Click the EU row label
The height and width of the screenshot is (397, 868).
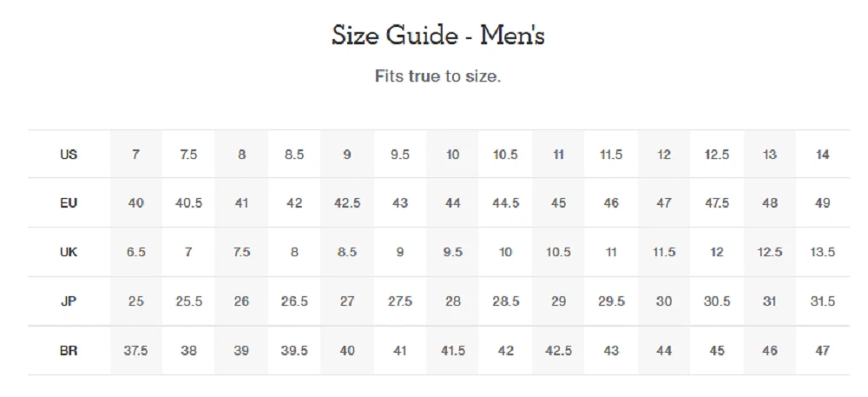tap(69, 203)
